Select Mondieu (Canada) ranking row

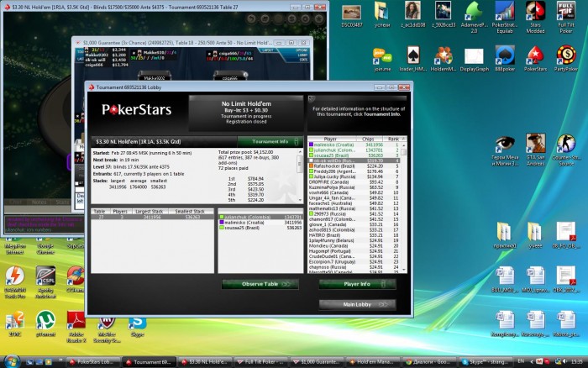(x=354, y=245)
